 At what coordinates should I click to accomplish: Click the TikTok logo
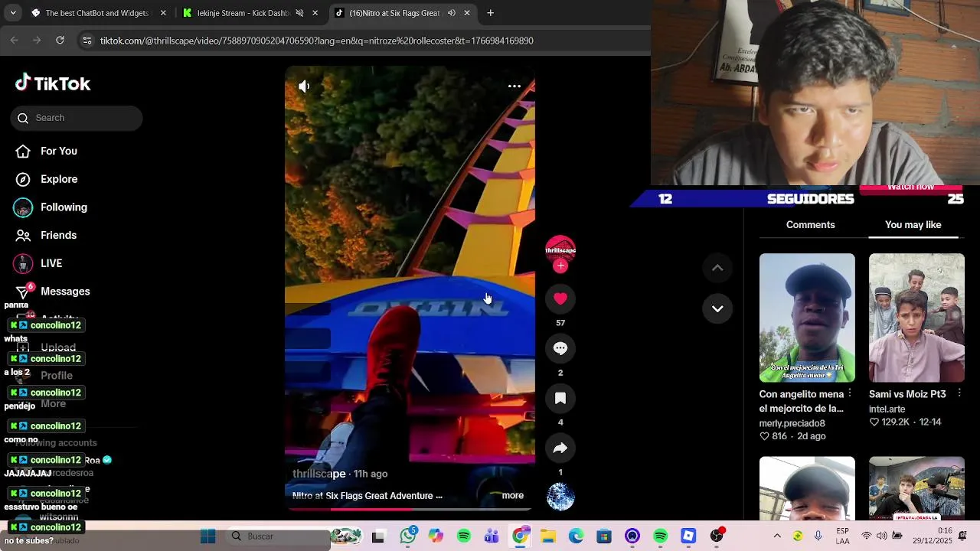tap(53, 83)
